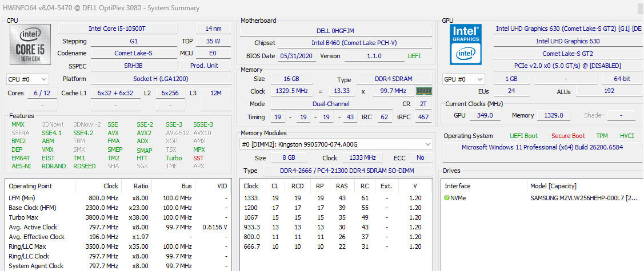
Task: Click the 1067 clock timing row
Action: [336, 217]
